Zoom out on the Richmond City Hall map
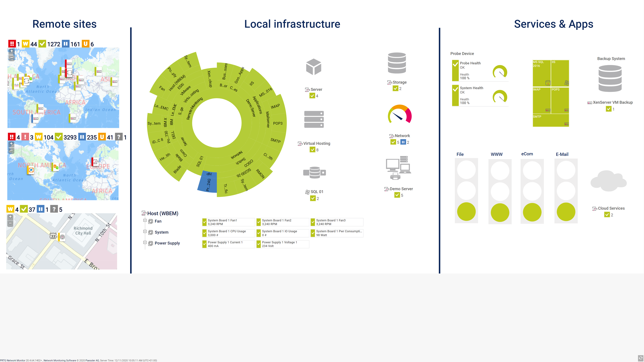The image size is (644, 362). click(x=10, y=223)
